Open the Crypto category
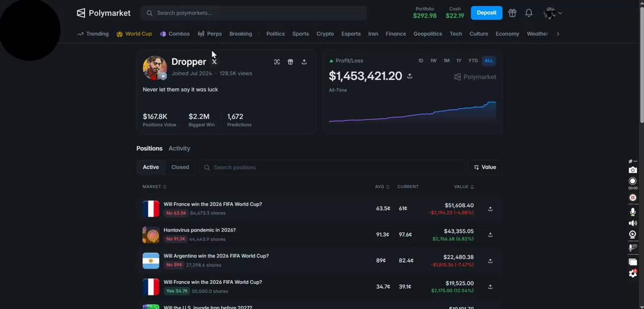The image size is (644, 309). click(x=325, y=34)
